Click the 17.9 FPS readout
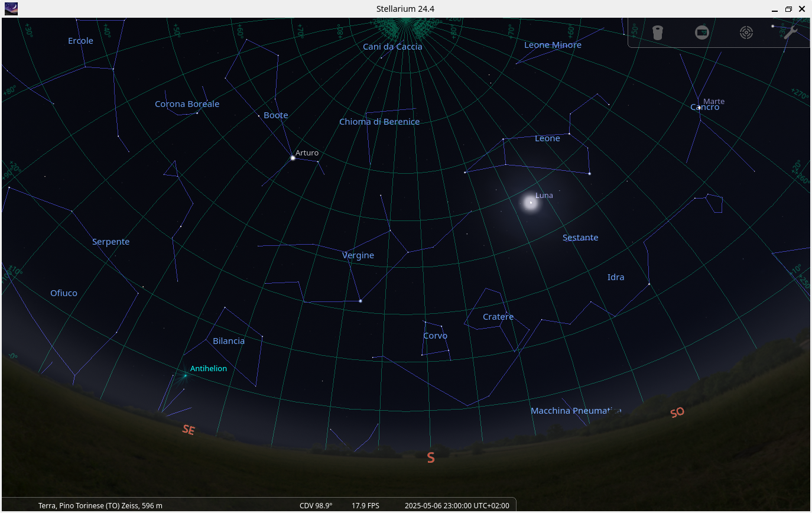This screenshot has width=812, height=513. 365,505
